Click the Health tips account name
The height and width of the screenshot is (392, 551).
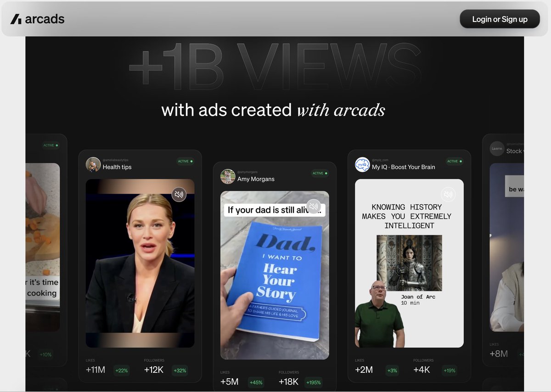click(117, 167)
